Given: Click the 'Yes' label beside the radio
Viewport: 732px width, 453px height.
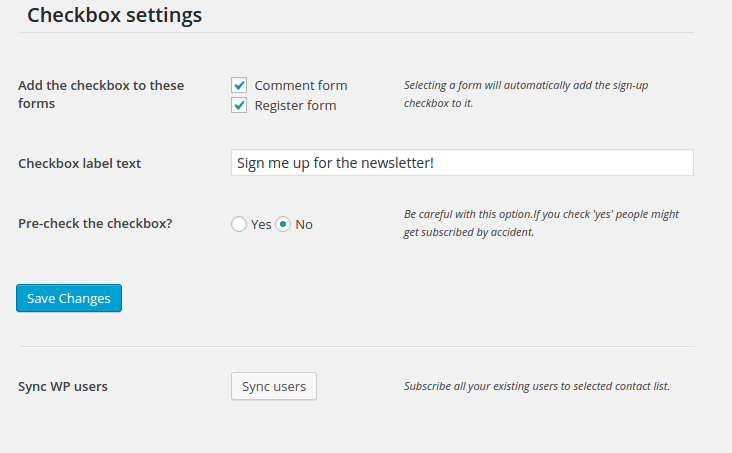Looking at the screenshot, I should click(261, 225).
